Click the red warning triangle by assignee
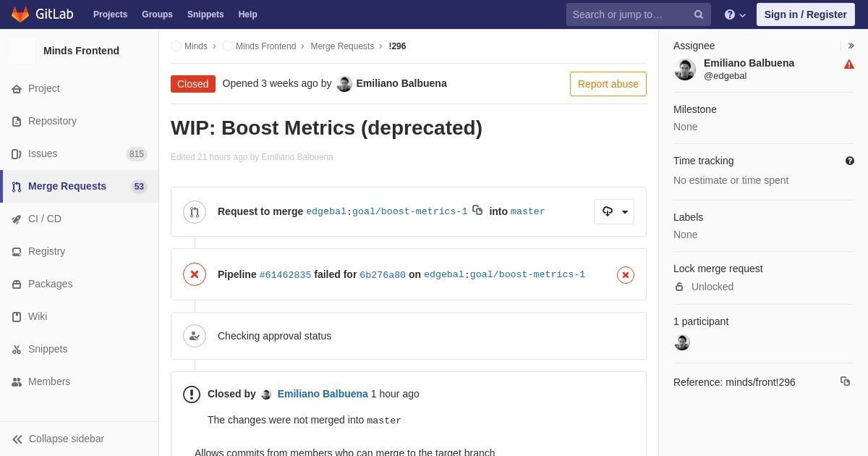Image resolution: width=868 pixels, height=456 pixels. (849, 64)
